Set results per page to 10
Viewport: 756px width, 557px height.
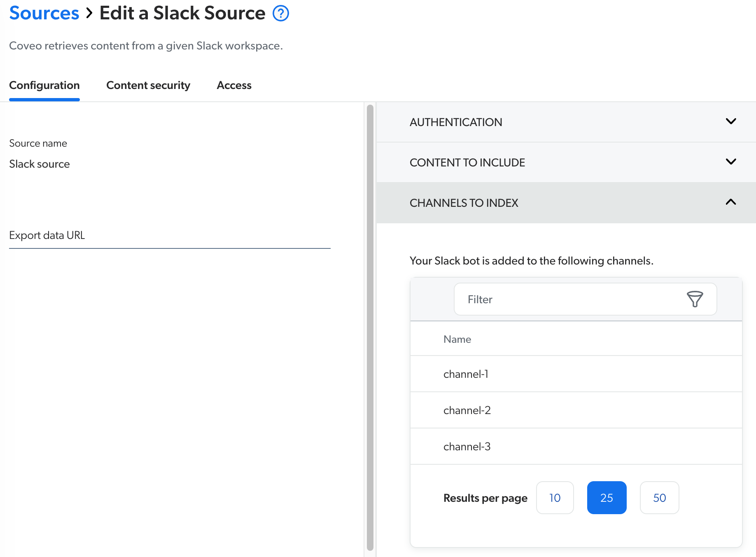coord(555,498)
